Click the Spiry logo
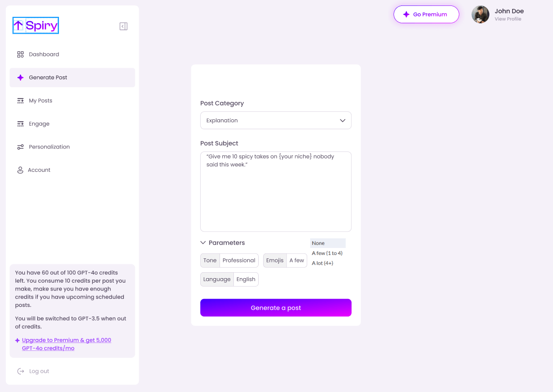This screenshot has height=392, width=553. pos(35,25)
